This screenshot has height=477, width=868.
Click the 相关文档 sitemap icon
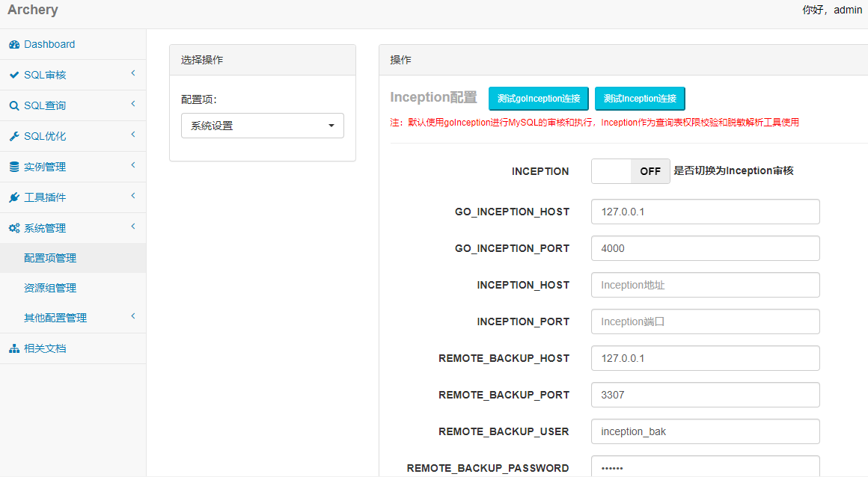coord(14,348)
